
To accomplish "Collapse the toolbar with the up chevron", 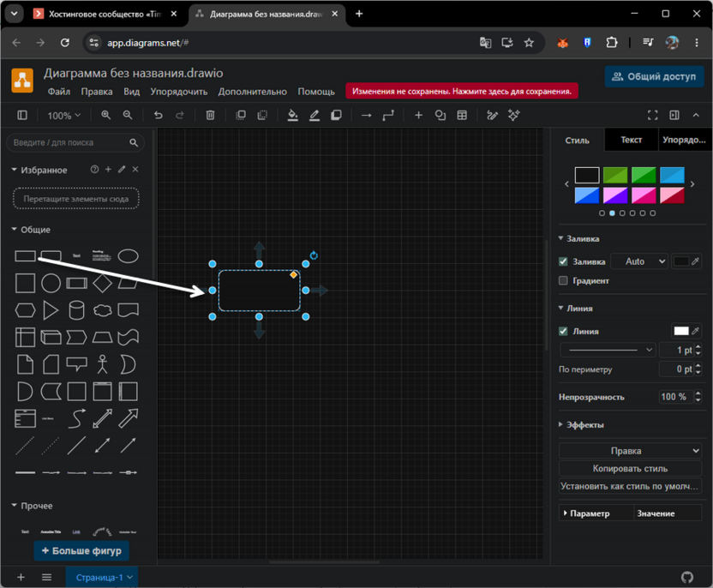I will [x=696, y=116].
